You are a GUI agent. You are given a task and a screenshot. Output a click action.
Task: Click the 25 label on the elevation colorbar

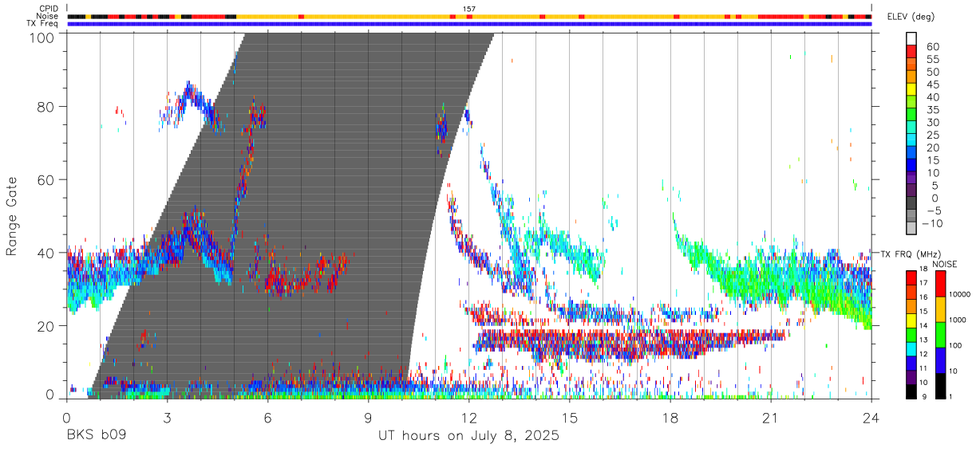(932, 135)
